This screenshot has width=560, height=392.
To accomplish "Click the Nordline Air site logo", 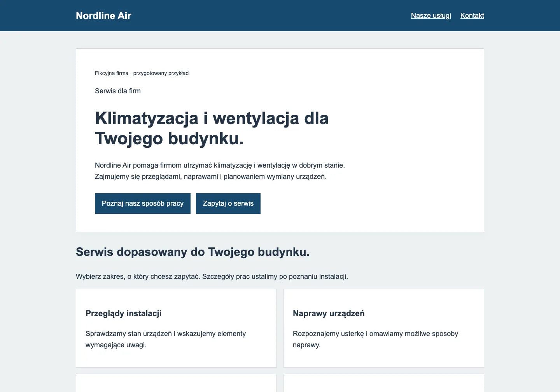I will click(x=103, y=16).
